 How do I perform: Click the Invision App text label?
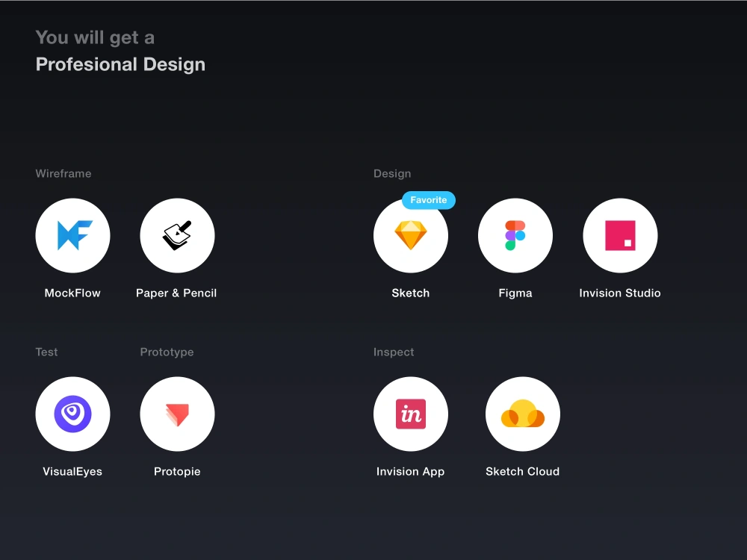(x=411, y=471)
